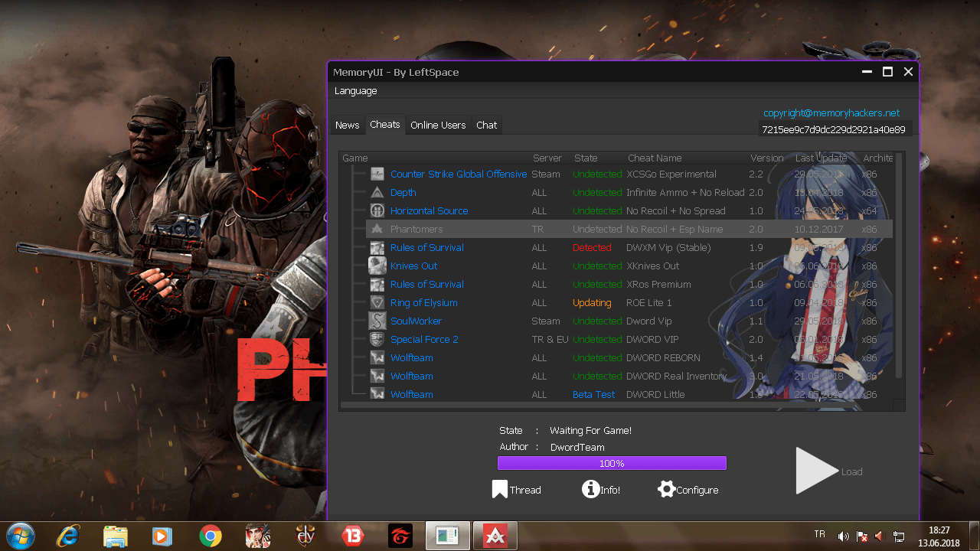
Task: Launch Google Chrome from the taskbar
Action: point(211,536)
